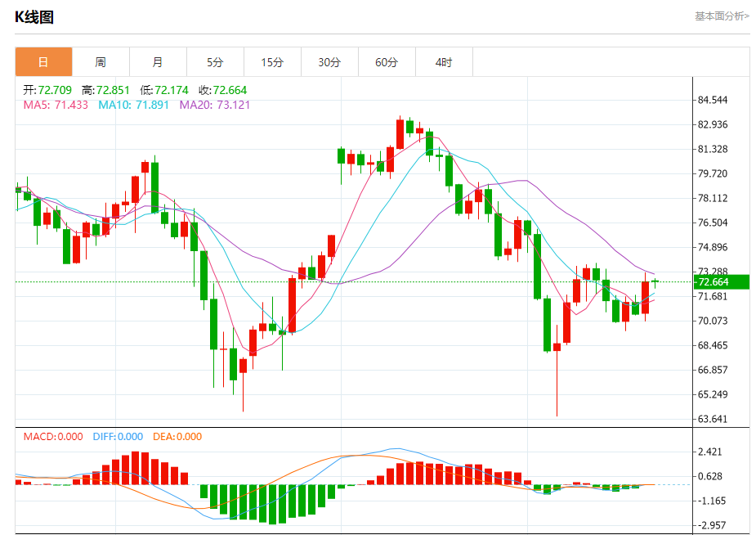Click the DEA:0.000 indicator label
Screen dimensions: 756x535
coord(177,437)
